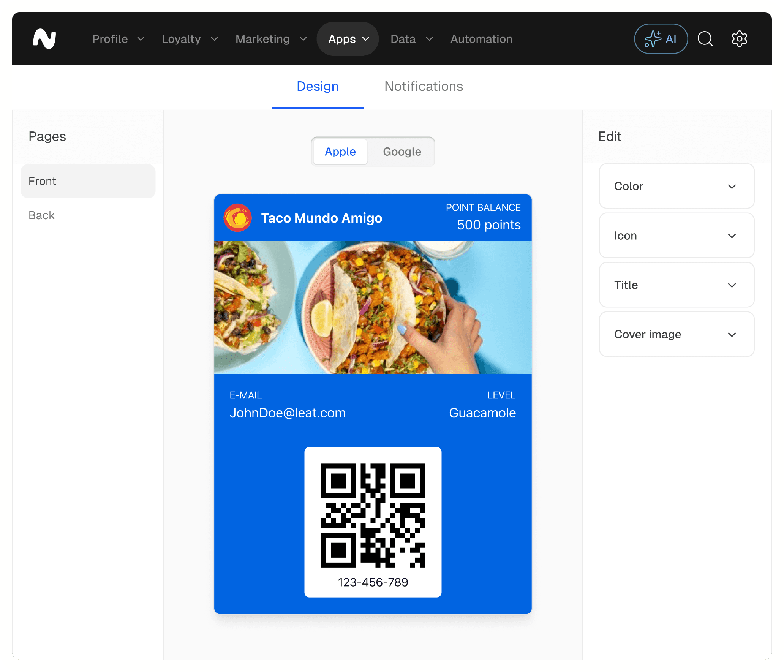The image size is (784, 672).
Task: Switch to the Notifications tab
Action: [423, 87]
